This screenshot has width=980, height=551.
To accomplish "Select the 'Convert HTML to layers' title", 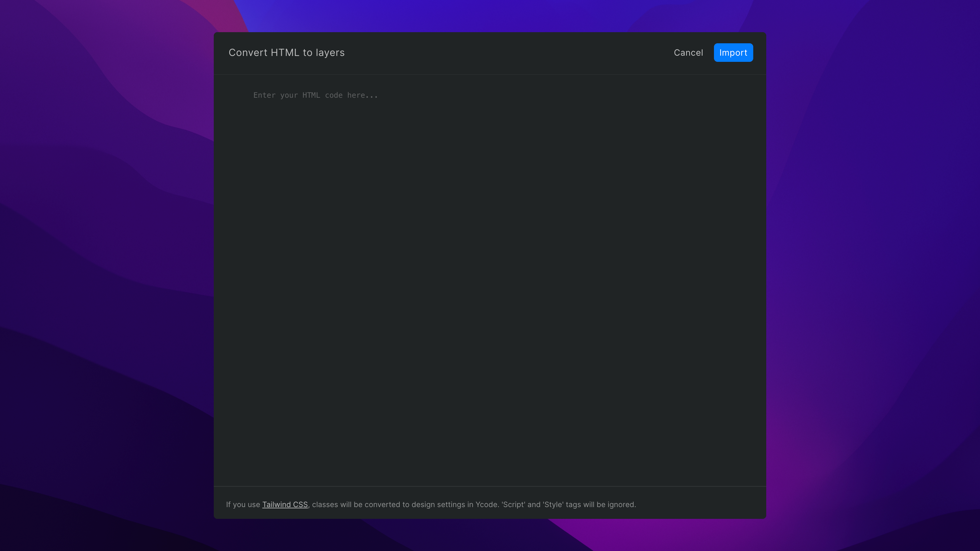I will (286, 53).
